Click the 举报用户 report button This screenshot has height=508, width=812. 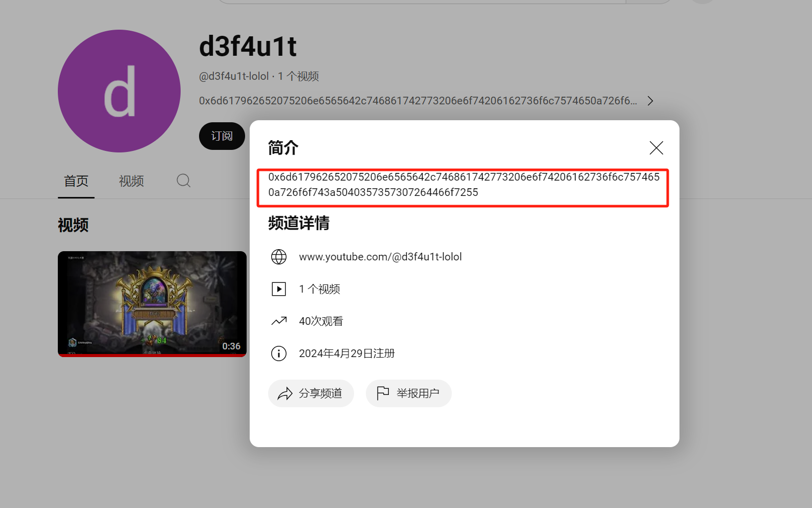409,393
